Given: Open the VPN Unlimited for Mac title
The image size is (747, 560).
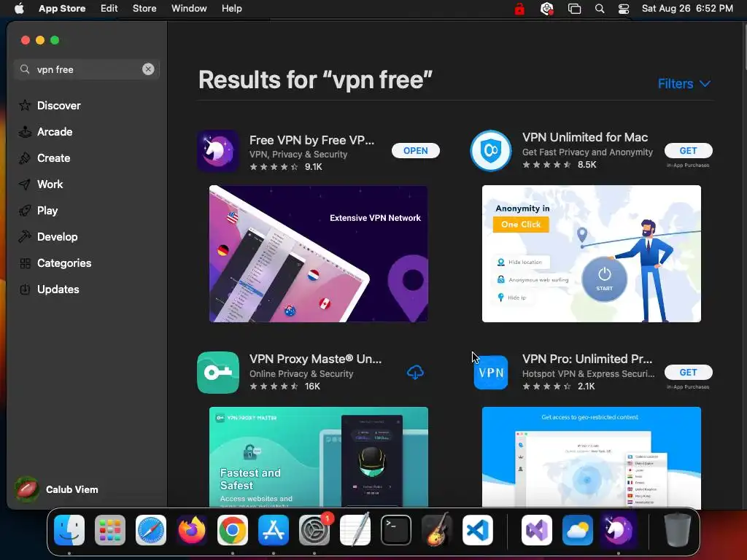Looking at the screenshot, I should tap(585, 137).
